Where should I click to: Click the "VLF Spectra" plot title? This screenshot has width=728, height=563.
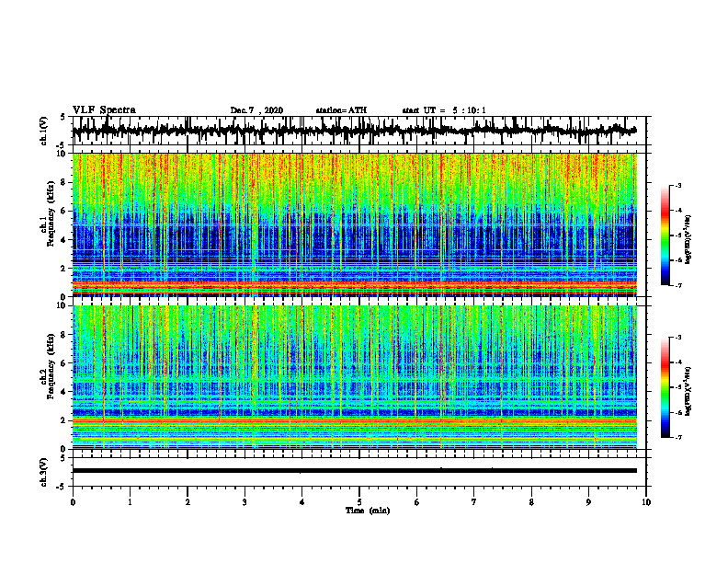click(x=104, y=110)
